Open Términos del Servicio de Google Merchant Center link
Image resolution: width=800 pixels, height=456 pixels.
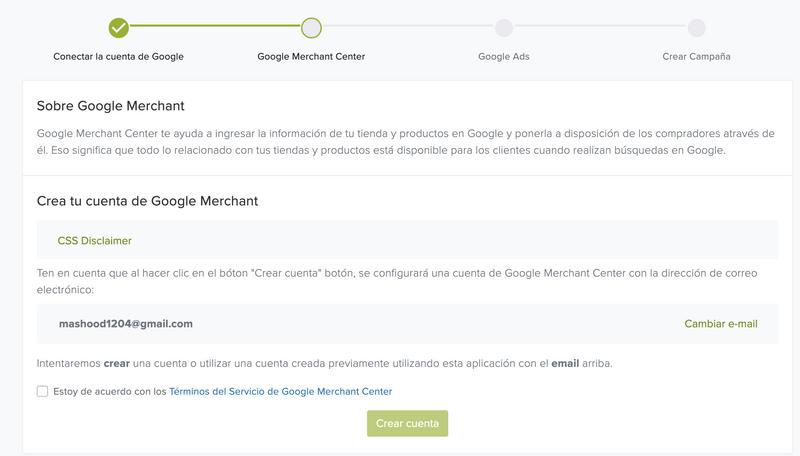point(281,392)
